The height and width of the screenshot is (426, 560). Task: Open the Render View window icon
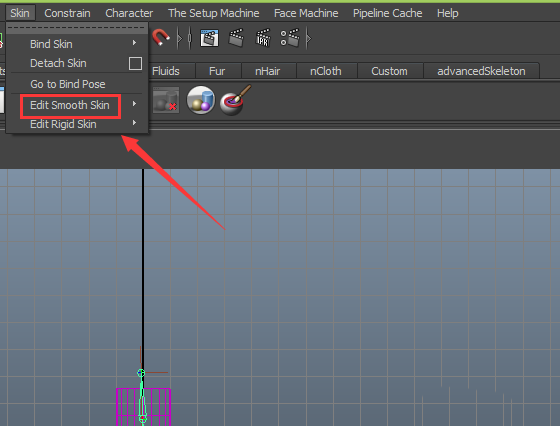click(x=209, y=38)
